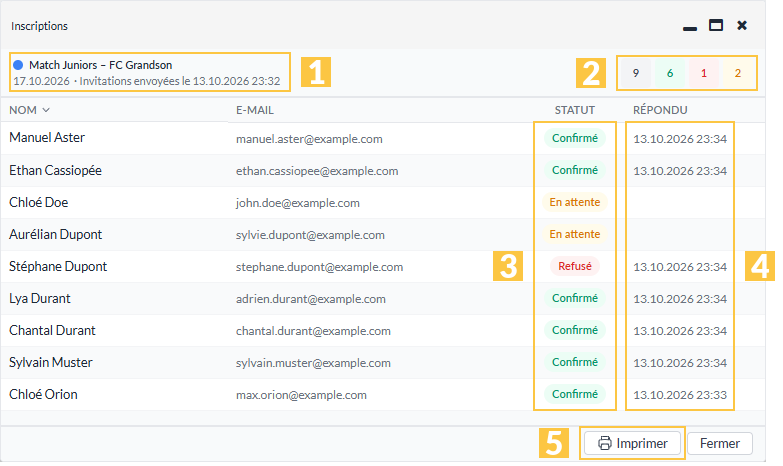Click the invitations sent date line
This screenshot has width=783, height=466.
[147, 81]
